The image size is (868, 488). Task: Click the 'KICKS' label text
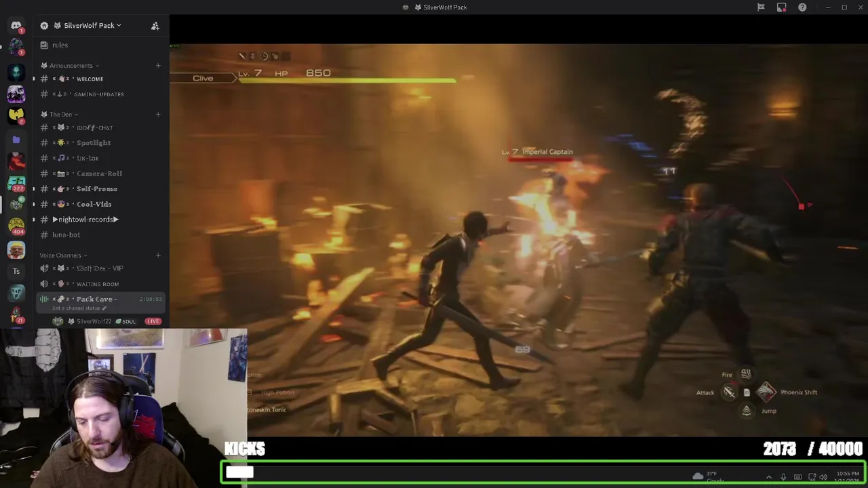(244, 449)
